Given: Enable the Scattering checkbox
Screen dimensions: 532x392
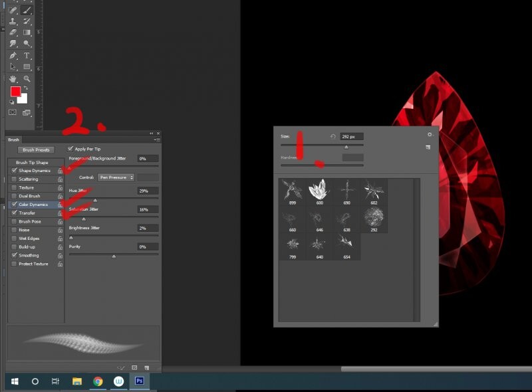Looking at the screenshot, I should 15,179.
